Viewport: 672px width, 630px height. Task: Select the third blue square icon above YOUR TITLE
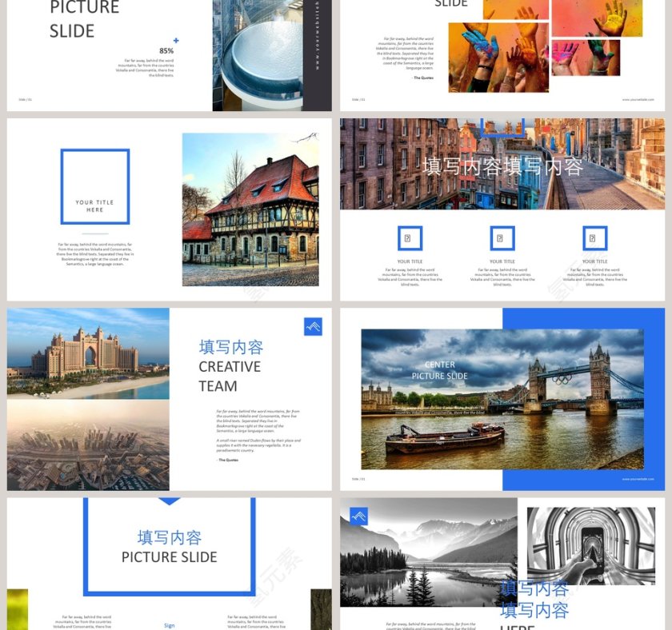594,238
